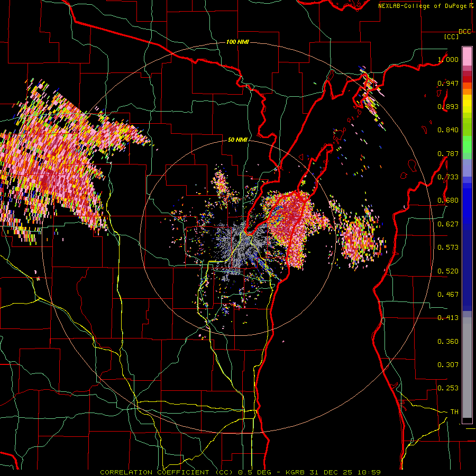Pick the pink segment of the color bar
476x476 pixels.
tap(467, 56)
